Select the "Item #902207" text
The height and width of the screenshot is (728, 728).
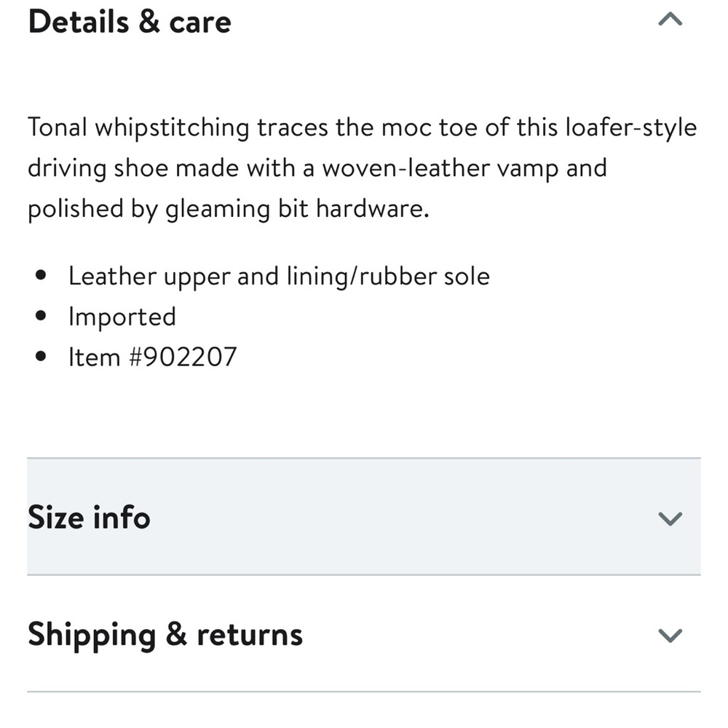(152, 357)
